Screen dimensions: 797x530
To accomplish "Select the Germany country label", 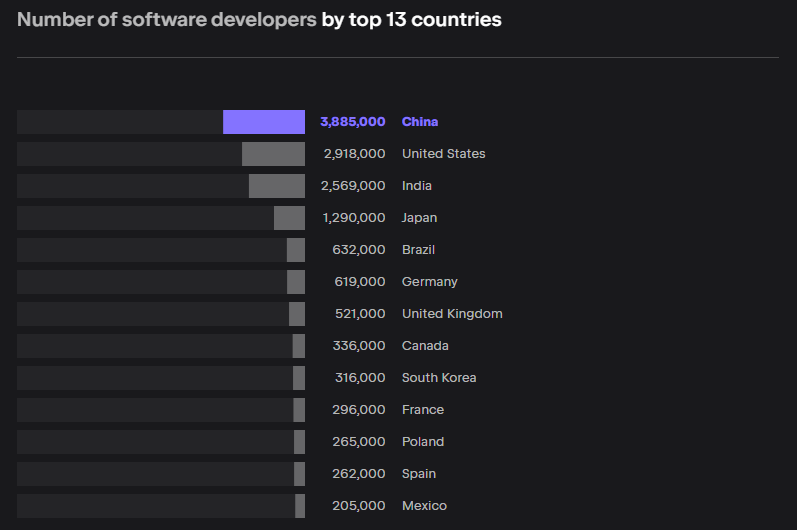I will pos(429,282).
